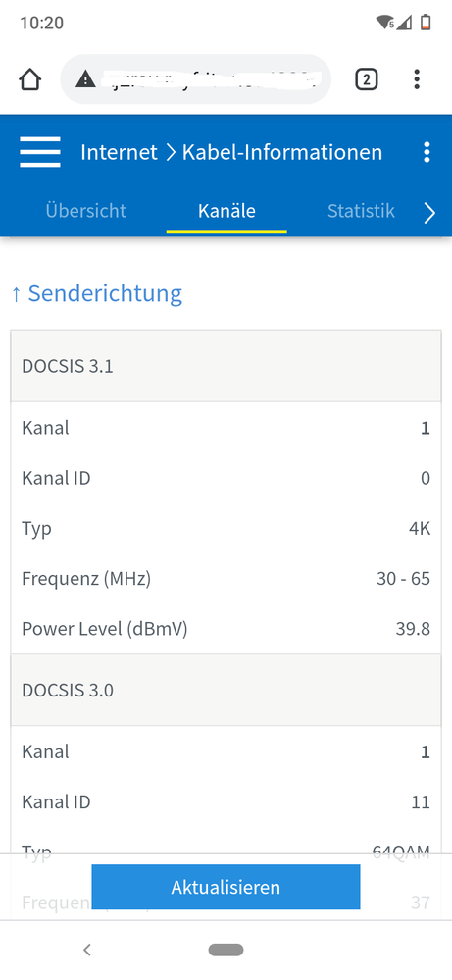Image resolution: width=452 pixels, height=980 pixels.
Task: Collapse the Senderichtung section heading
Action: click(x=97, y=293)
